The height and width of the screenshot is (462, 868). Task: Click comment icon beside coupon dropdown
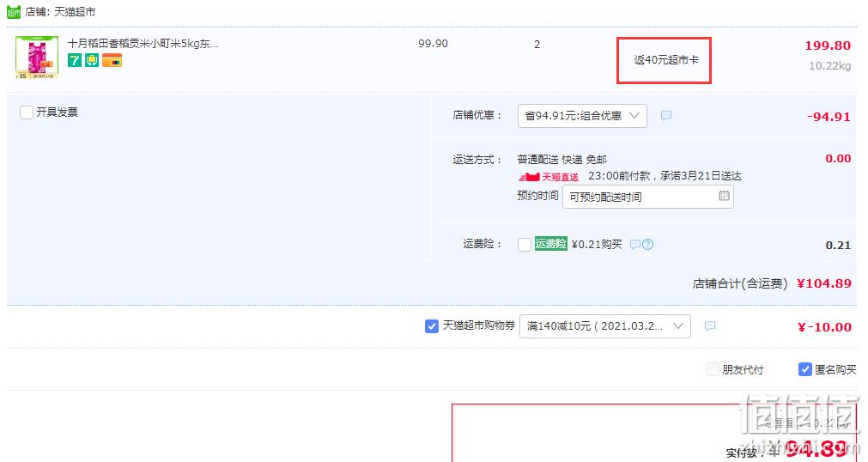[710, 326]
